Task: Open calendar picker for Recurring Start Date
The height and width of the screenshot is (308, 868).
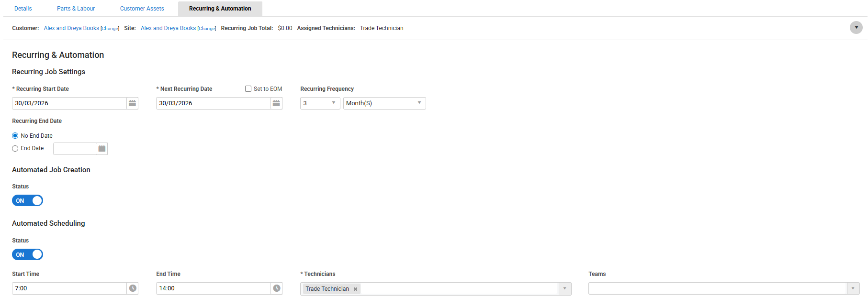Action: click(133, 103)
